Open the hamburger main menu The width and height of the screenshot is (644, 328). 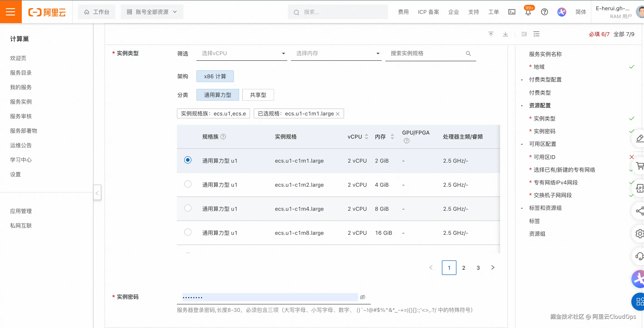click(x=10, y=12)
